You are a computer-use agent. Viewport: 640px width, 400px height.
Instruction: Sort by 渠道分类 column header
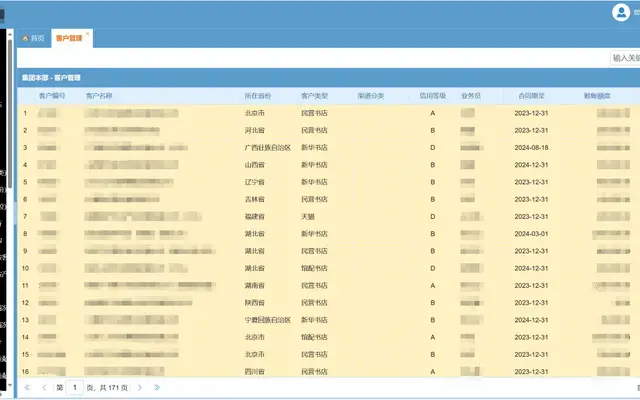click(x=371, y=96)
